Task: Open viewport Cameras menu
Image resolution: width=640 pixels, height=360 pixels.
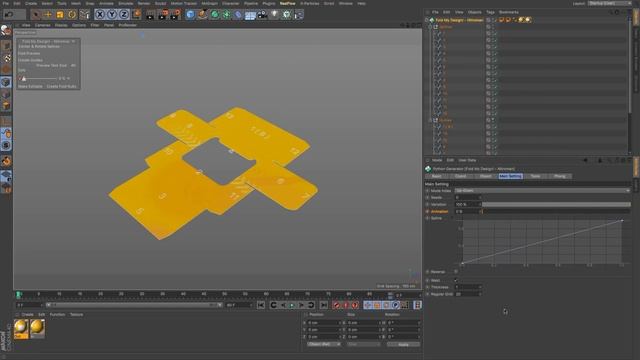Action: click(x=42, y=25)
